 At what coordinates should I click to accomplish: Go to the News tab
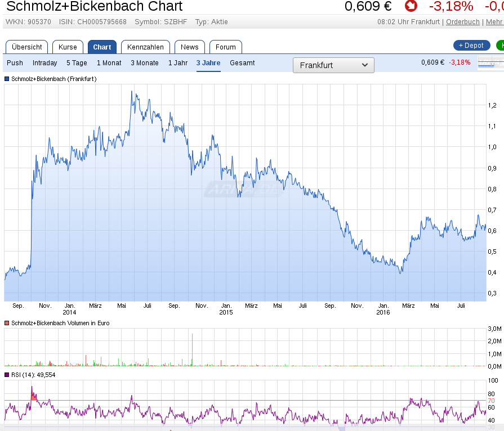[x=189, y=47]
